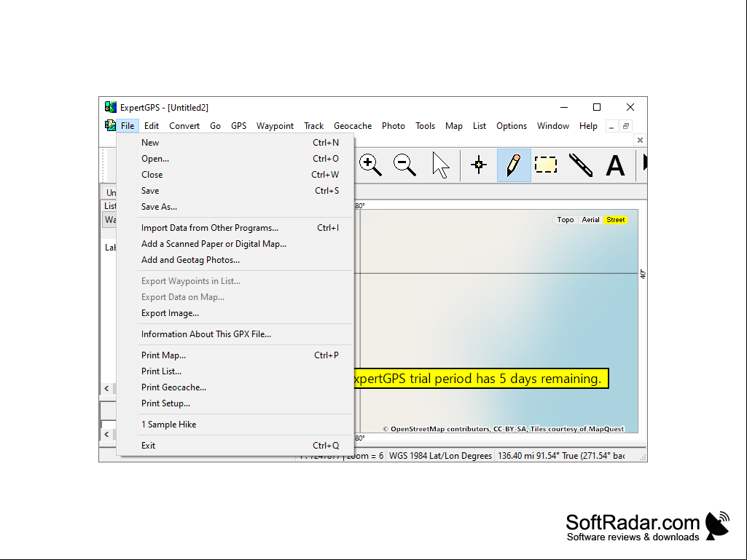747x560 pixels.
Task: Close the inner panel with the X button
Action: pyautogui.click(x=641, y=140)
